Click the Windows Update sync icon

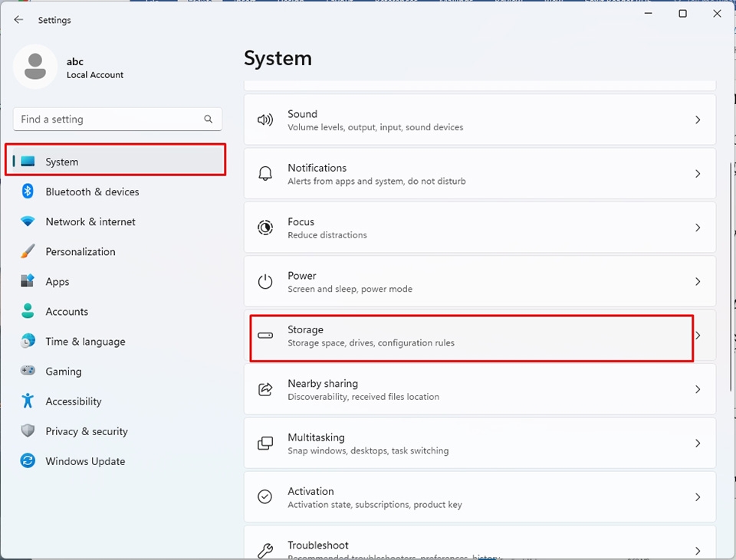click(28, 460)
